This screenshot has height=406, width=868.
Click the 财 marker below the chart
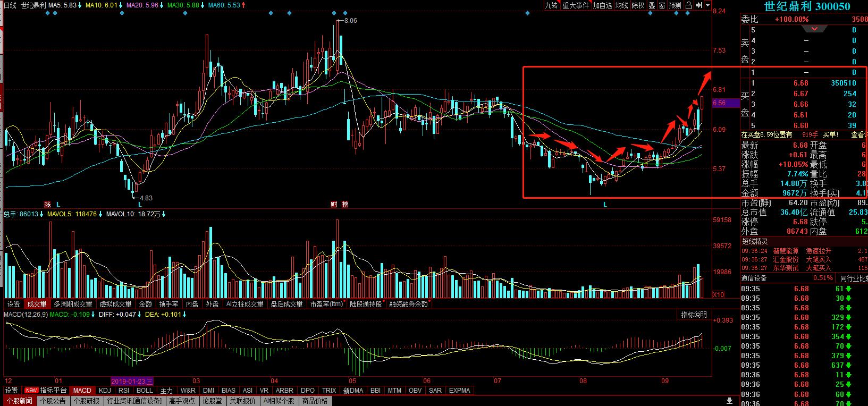click(334, 204)
